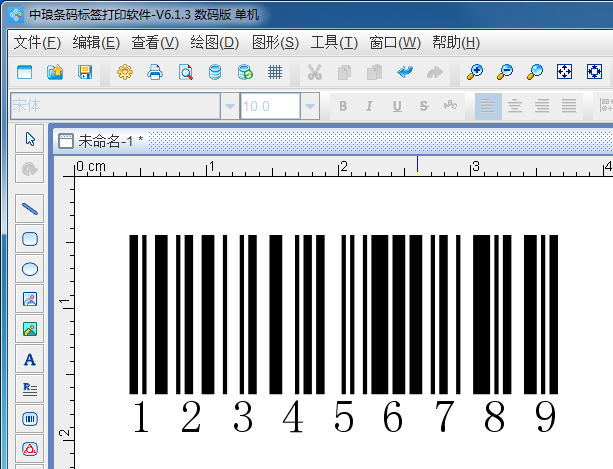Open the 编辑(E) menu
The width and height of the screenshot is (613, 469).
(x=96, y=43)
